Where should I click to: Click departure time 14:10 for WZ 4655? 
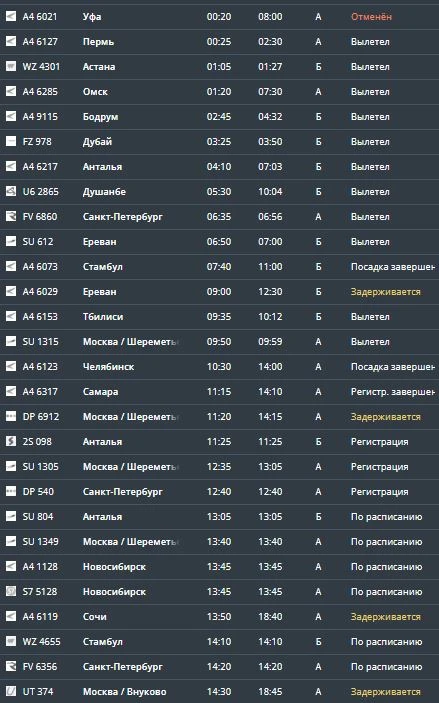pyautogui.click(x=219, y=642)
